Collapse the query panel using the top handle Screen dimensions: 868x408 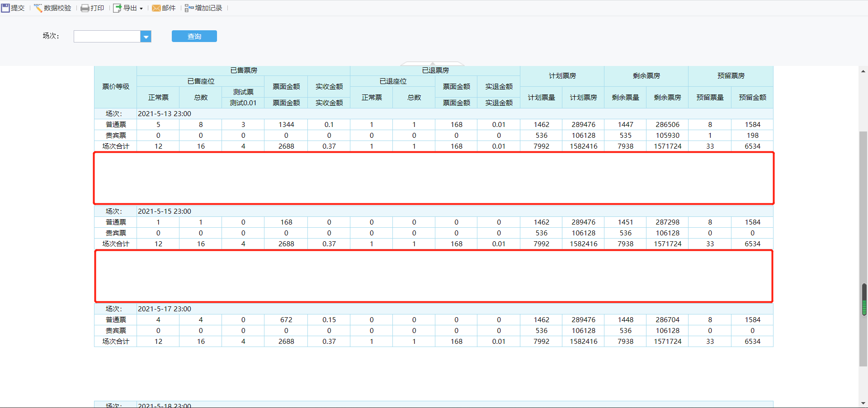[432, 64]
